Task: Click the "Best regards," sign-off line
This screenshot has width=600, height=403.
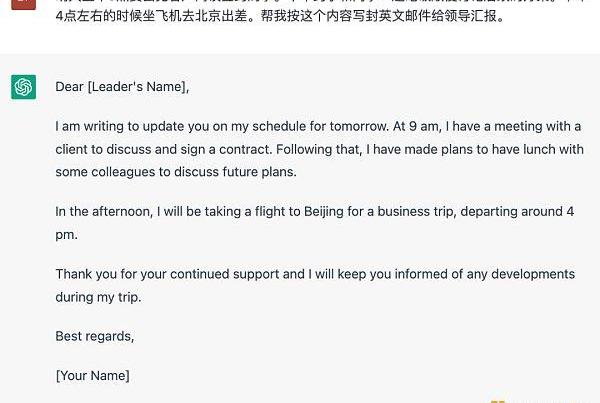Action: coord(94,336)
